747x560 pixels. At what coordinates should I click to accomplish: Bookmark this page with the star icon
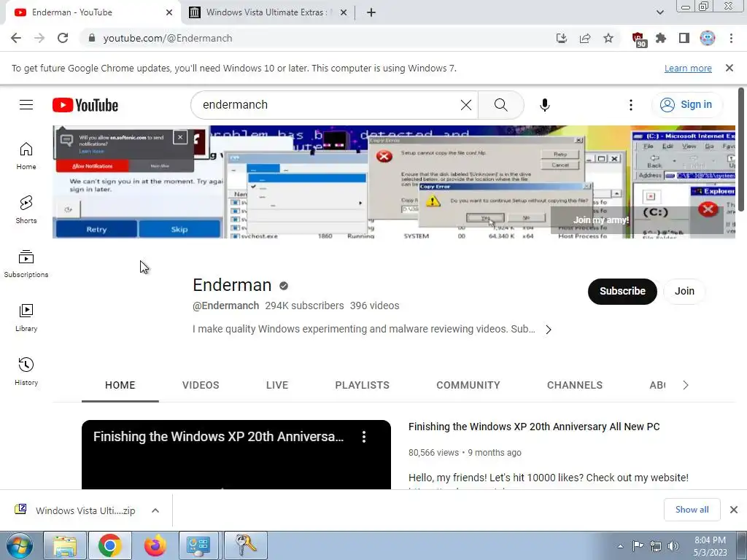click(608, 38)
